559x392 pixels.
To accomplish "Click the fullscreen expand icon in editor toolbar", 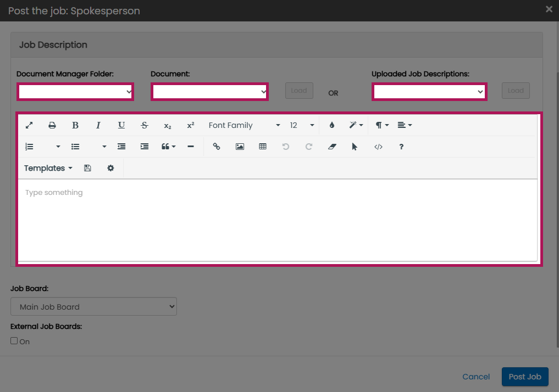I will click(x=29, y=125).
